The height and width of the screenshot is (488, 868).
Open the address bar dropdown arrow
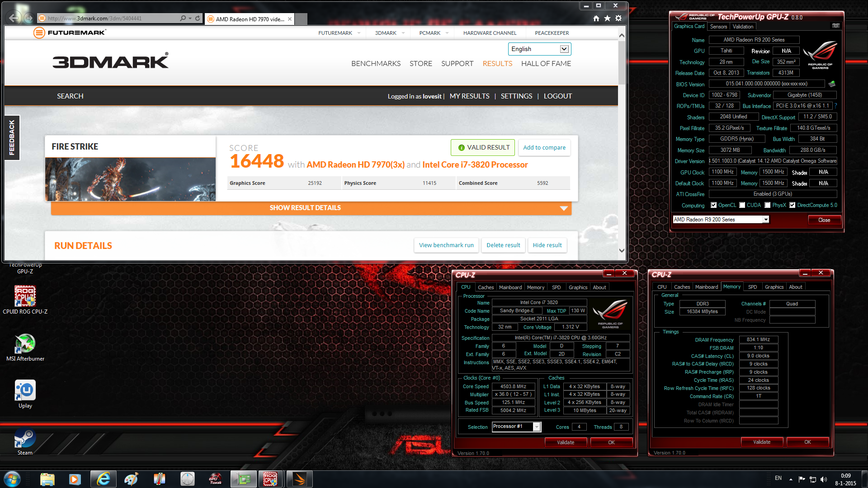coord(190,19)
